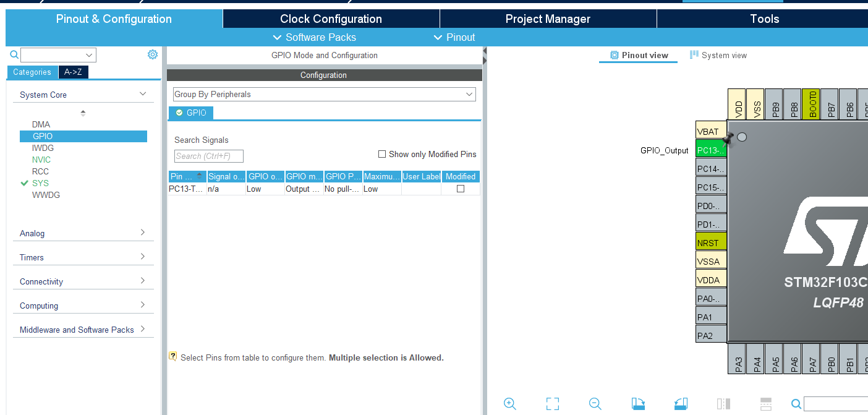The width and height of the screenshot is (868, 415).
Task: Switch to the Clock Configuration tab
Action: tap(331, 19)
